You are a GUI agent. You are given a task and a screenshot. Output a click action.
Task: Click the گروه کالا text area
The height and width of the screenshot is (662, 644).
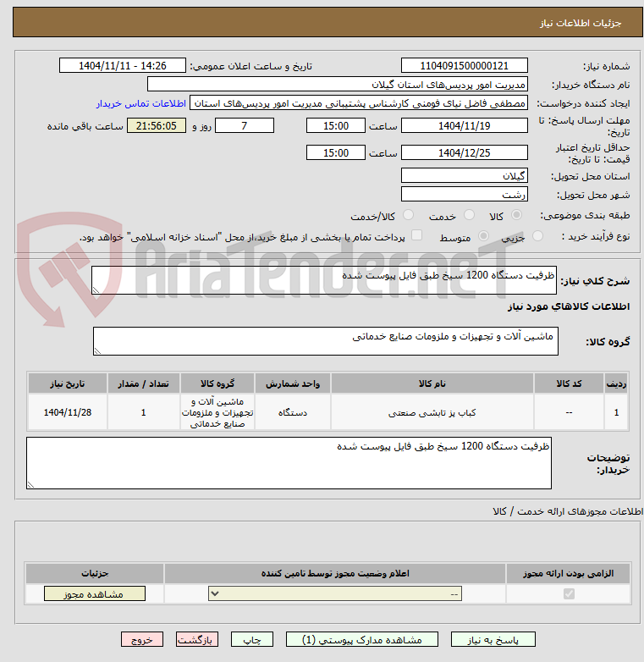tap(325, 340)
